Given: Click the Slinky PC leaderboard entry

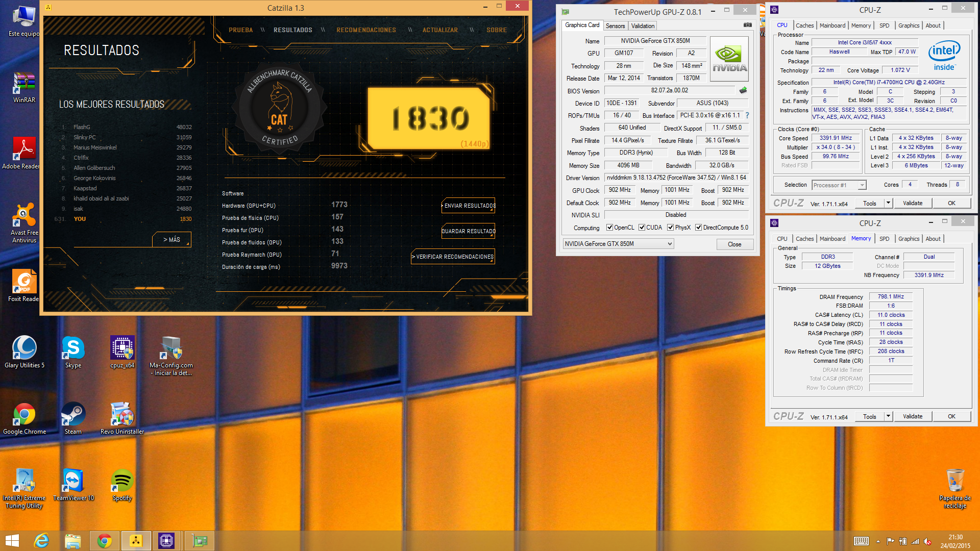Looking at the screenshot, I should (x=126, y=137).
